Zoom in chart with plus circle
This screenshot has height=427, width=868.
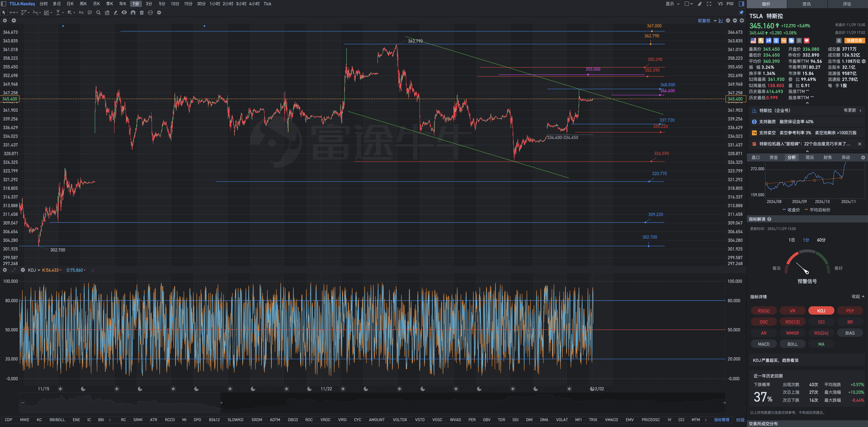click(742, 21)
